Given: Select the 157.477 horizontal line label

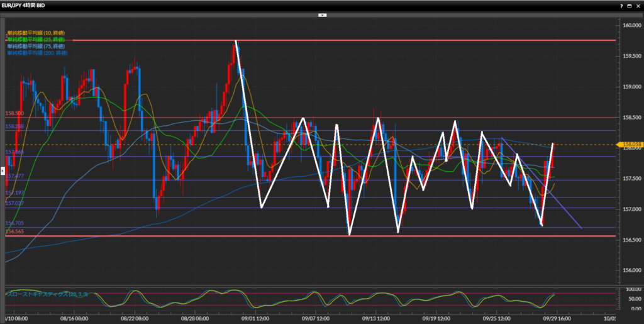Looking at the screenshot, I should (x=14, y=176).
